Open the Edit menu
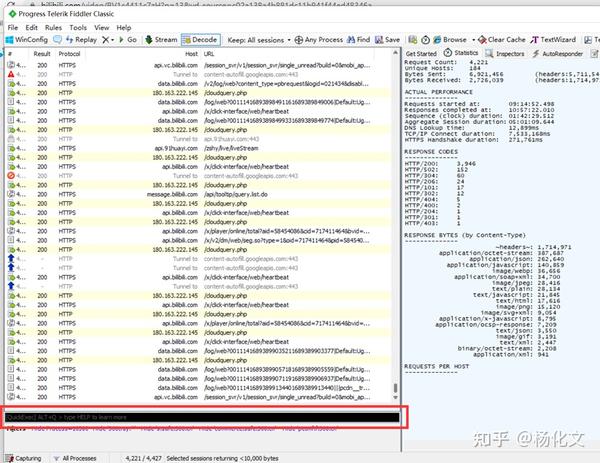 (31, 28)
